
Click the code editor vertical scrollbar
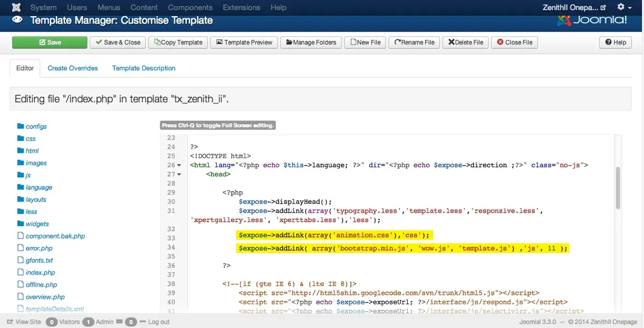point(618,188)
